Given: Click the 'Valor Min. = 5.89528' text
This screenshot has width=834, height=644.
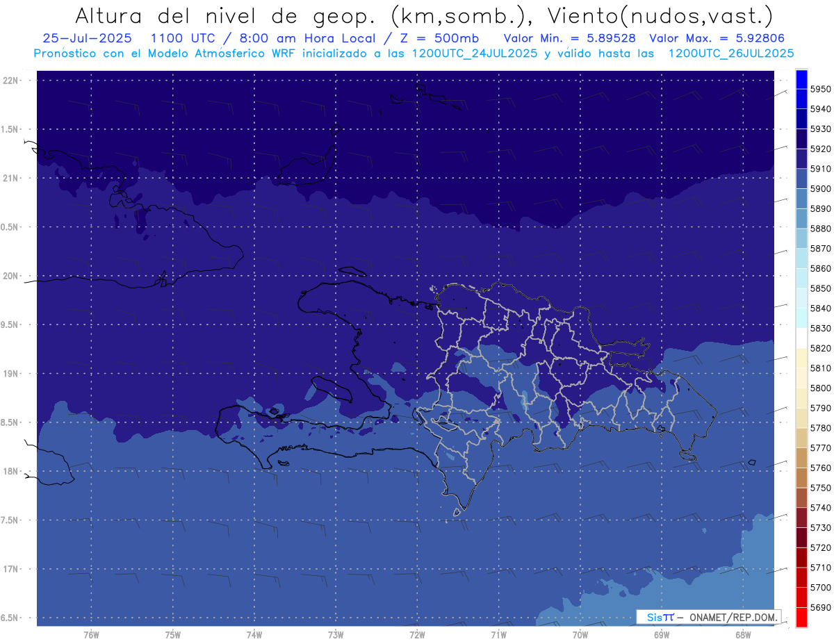Looking at the screenshot, I should point(570,38).
